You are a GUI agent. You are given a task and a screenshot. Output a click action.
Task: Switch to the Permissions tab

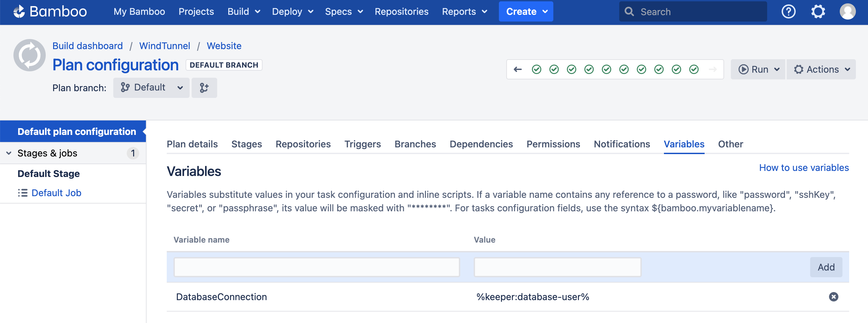pyautogui.click(x=553, y=144)
